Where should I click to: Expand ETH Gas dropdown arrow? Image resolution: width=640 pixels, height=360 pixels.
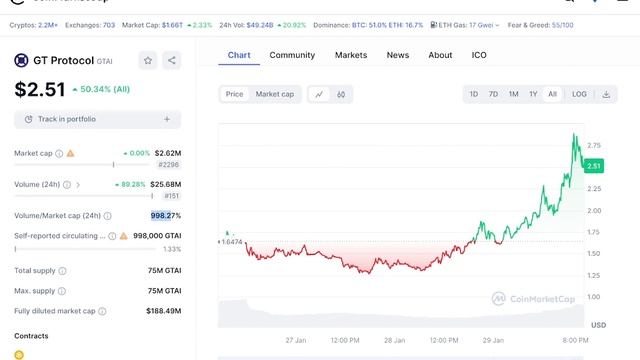[x=497, y=25]
